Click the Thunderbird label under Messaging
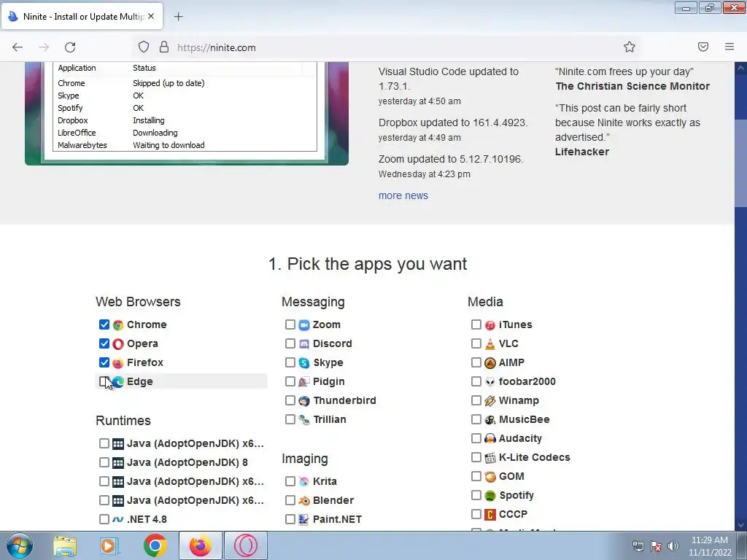Viewport: 747px width, 560px height. [x=344, y=400]
